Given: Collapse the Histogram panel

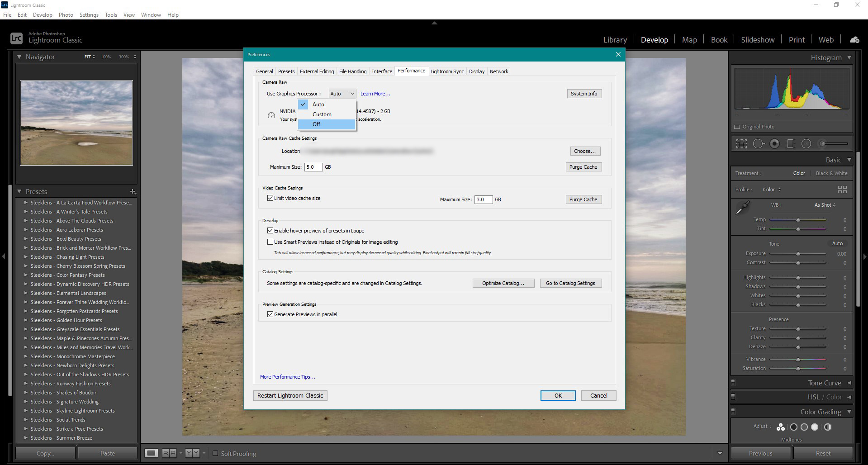Looking at the screenshot, I should pos(849,57).
